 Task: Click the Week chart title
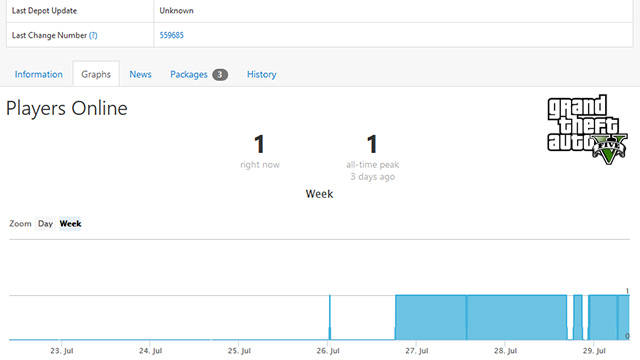click(x=319, y=194)
